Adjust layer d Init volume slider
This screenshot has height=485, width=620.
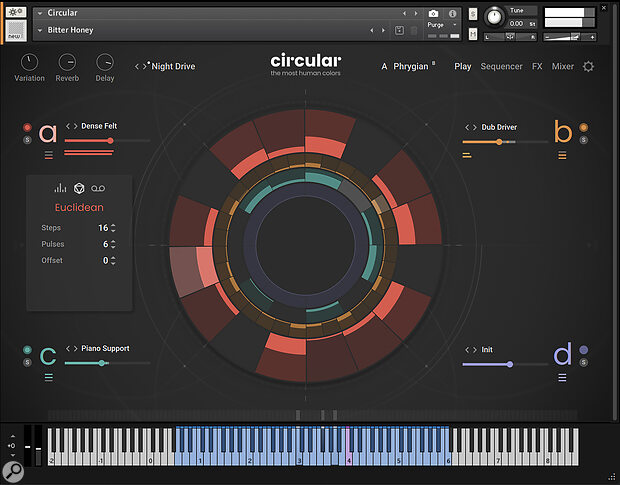pyautogui.click(x=505, y=364)
